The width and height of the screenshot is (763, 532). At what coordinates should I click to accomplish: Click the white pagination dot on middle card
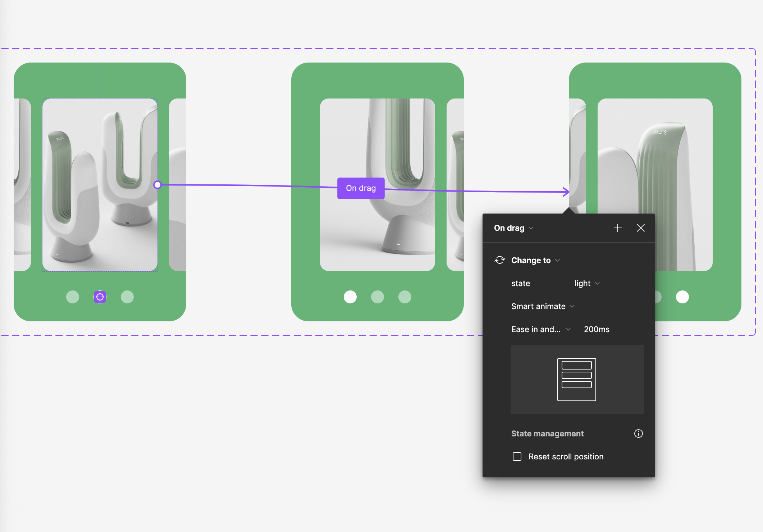(x=350, y=297)
